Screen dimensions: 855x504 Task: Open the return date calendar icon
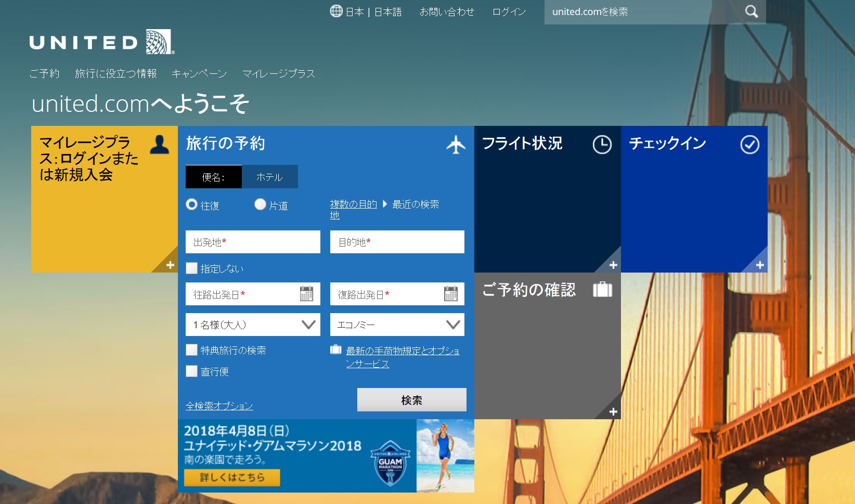coord(451,293)
